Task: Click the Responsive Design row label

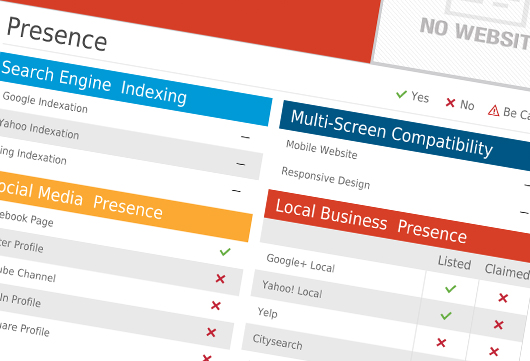Action: 326,178
